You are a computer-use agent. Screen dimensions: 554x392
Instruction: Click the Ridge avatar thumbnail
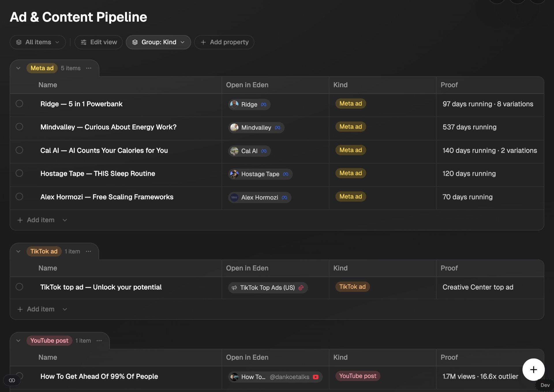click(x=234, y=104)
